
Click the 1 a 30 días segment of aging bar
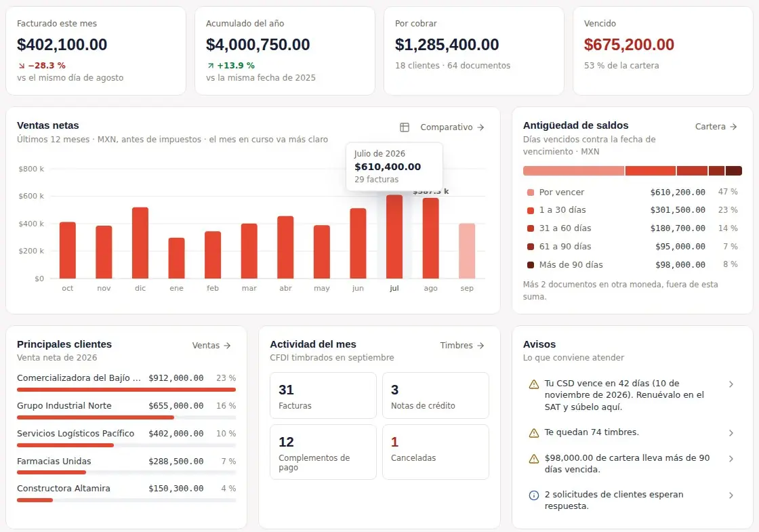(x=650, y=171)
